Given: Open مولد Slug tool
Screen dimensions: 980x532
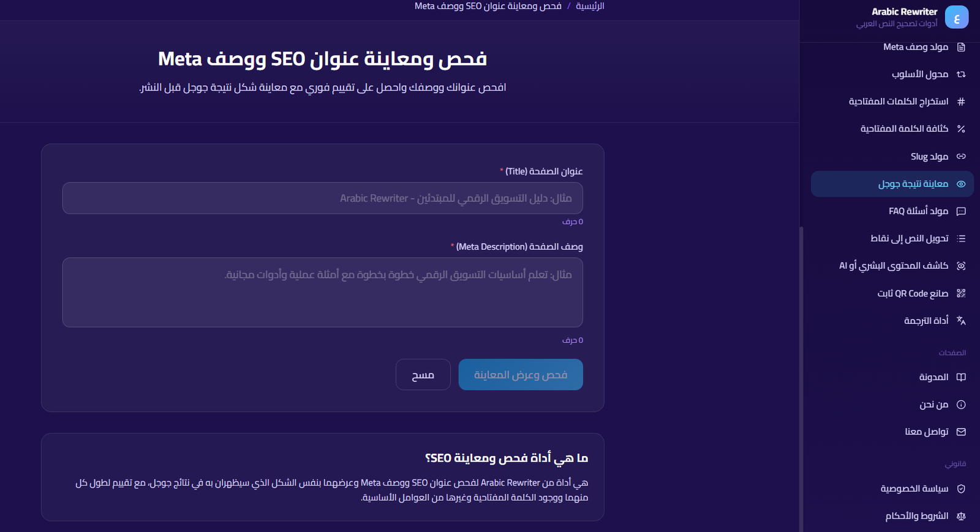Looking at the screenshot, I should click(x=892, y=156).
